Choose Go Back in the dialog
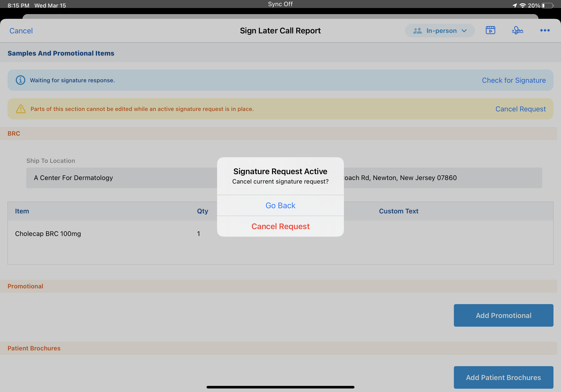Viewport: 561px width, 392px height. [x=280, y=206]
